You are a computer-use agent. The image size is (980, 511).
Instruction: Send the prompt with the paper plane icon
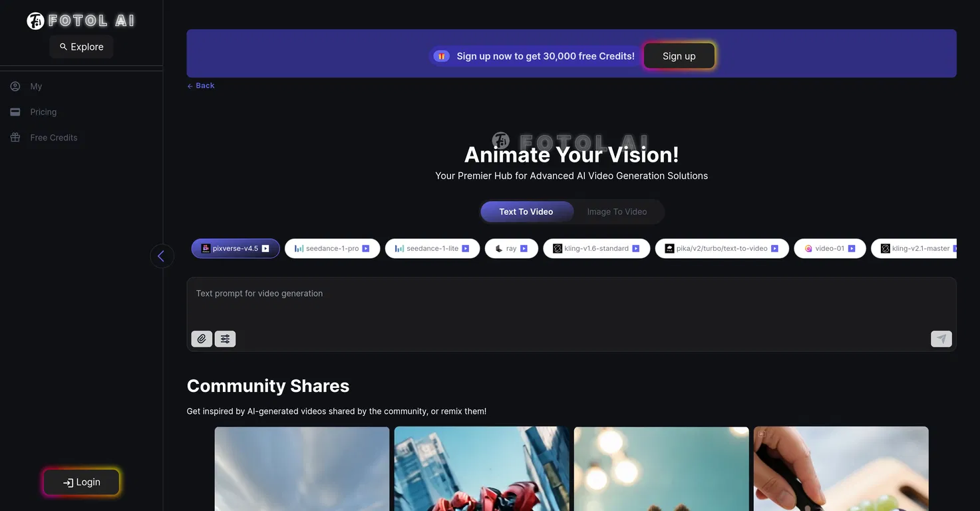pyautogui.click(x=941, y=339)
